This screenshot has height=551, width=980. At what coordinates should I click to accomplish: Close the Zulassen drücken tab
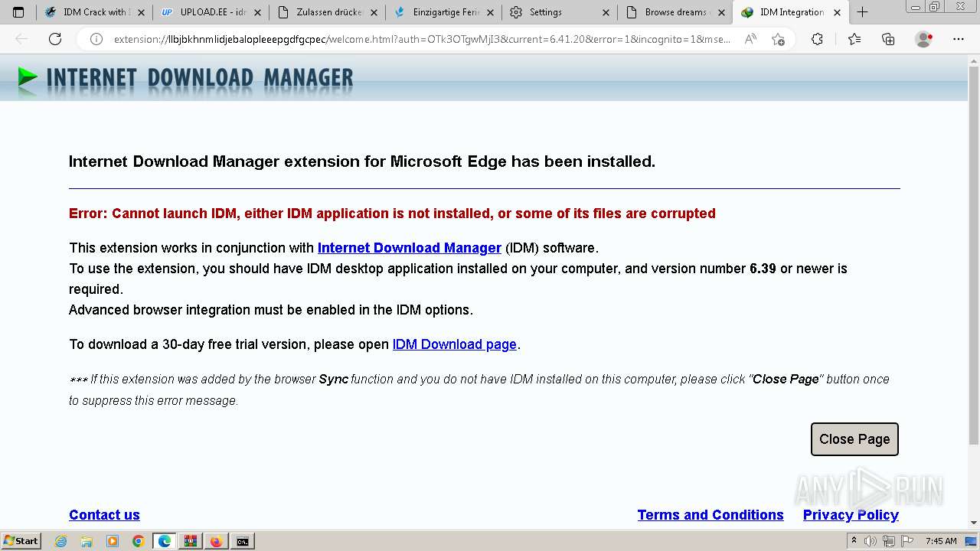(374, 12)
